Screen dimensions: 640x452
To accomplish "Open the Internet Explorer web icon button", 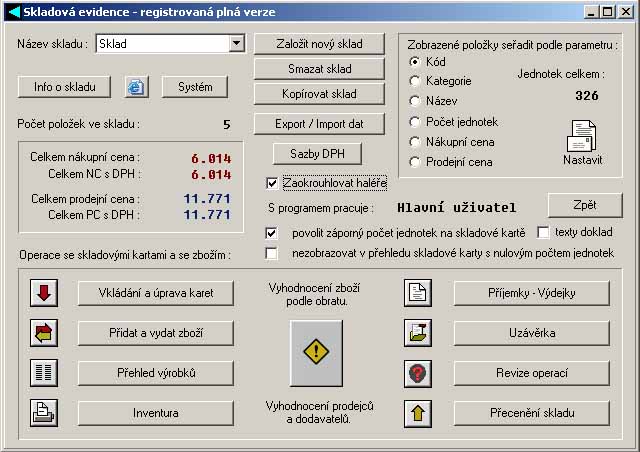I will (136, 87).
